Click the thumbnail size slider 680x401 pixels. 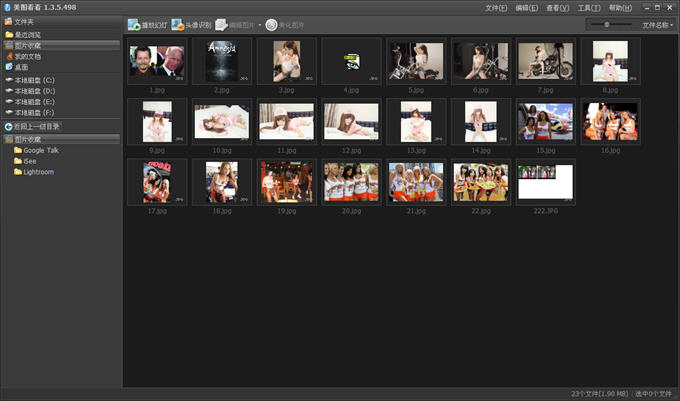(x=606, y=24)
